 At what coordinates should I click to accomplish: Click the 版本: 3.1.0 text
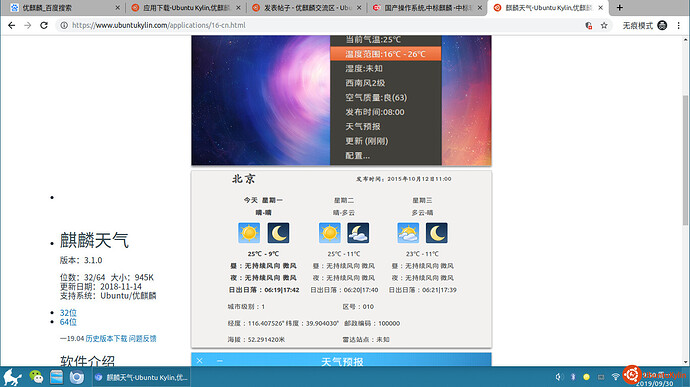point(81,260)
